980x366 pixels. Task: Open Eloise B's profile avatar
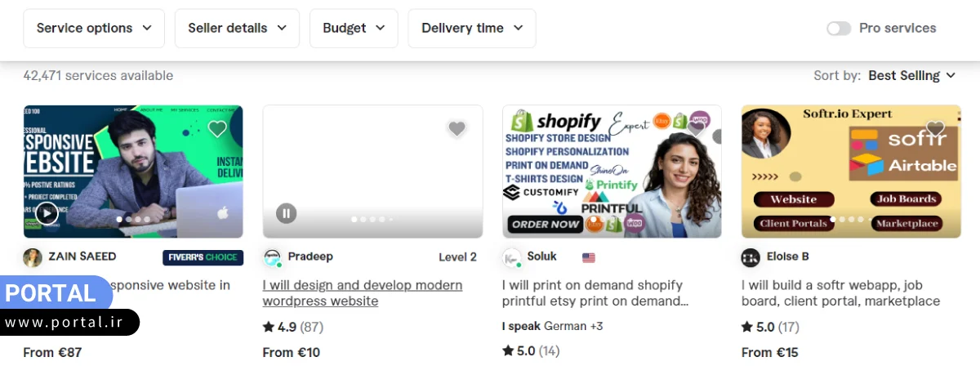pos(751,257)
